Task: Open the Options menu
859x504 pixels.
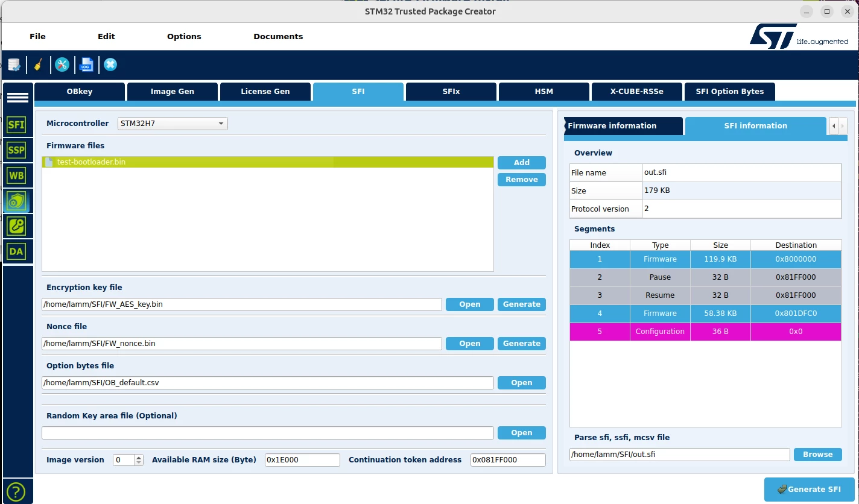Action: pos(184,36)
